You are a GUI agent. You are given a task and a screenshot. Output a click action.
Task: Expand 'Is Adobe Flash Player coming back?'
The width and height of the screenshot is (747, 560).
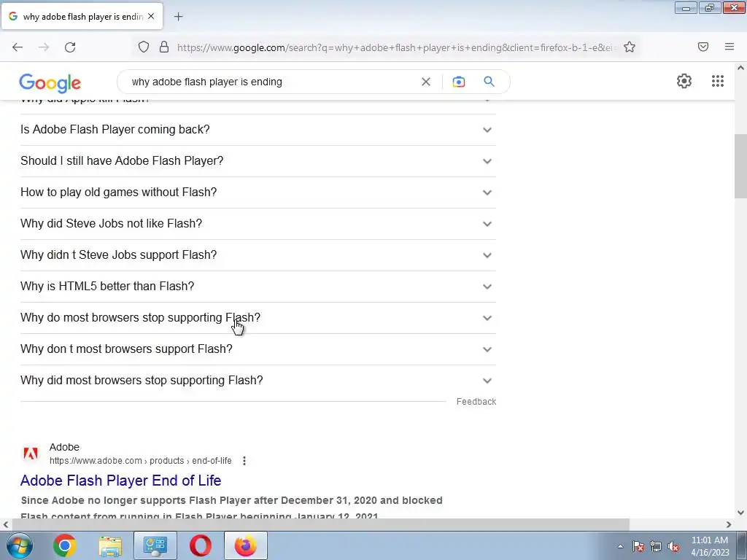(x=258, y=130)
